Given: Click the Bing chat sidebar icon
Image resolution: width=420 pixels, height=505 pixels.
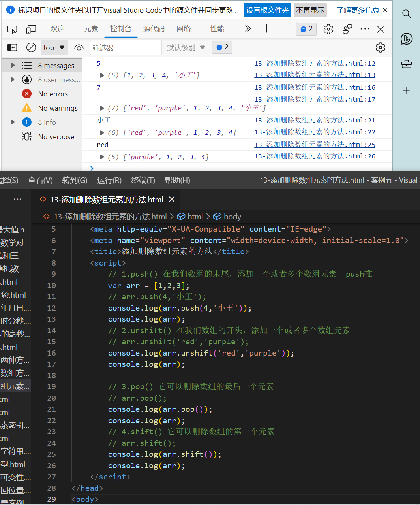Looking at the screenshot, I should coord(406,39).
